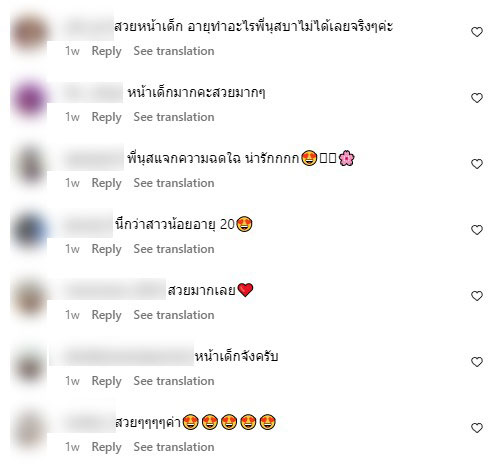Image resolution: width=493 pixels, height=466 pixels.
Task: Like the หน้าเด็กจังครับ comment
Action: click(x=477, y=362)
